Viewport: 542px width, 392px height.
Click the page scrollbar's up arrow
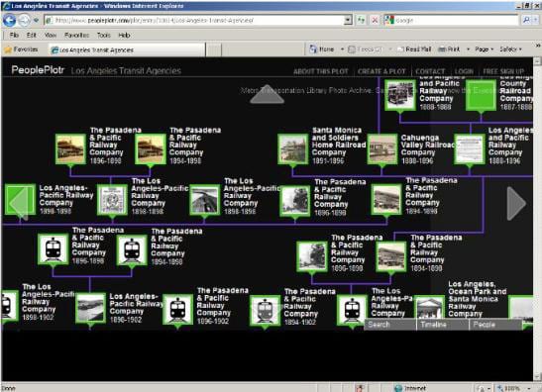tap(537, 61)
